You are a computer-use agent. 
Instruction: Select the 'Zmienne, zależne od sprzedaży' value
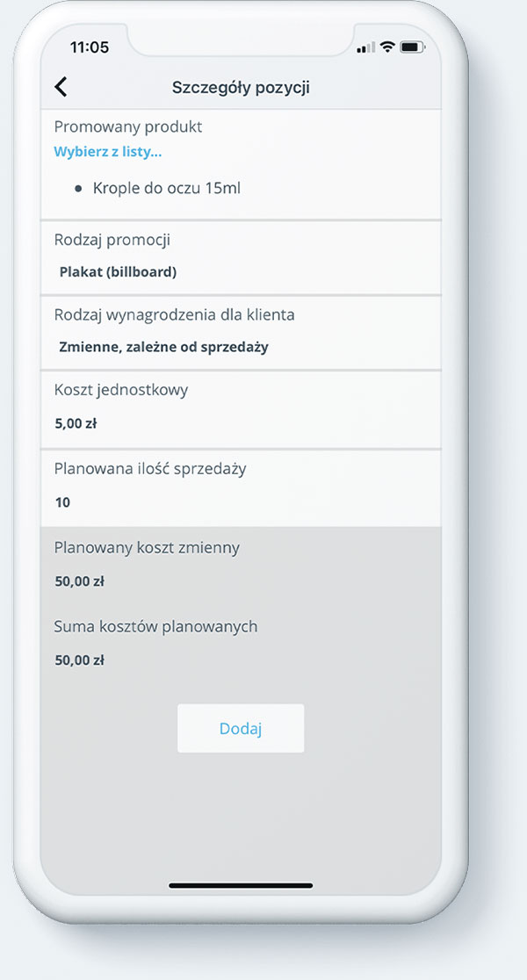pyautogui.click(x=163, y=347)
